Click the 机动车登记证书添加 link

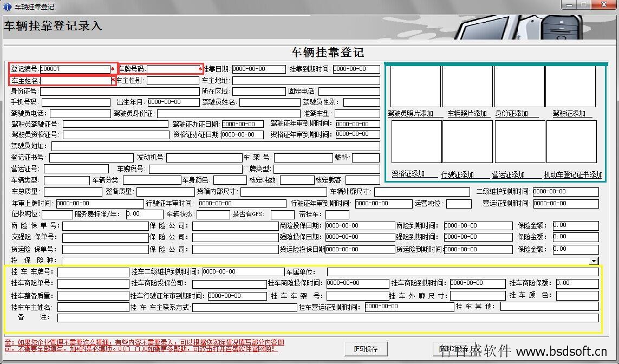tap(573, 174)
